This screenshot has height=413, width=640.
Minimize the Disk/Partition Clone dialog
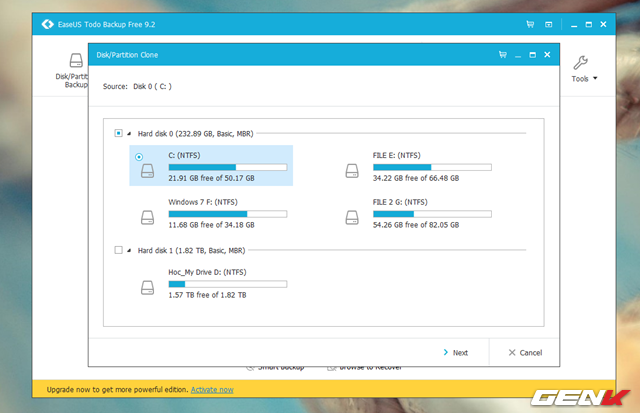click(x=518, y=55)
